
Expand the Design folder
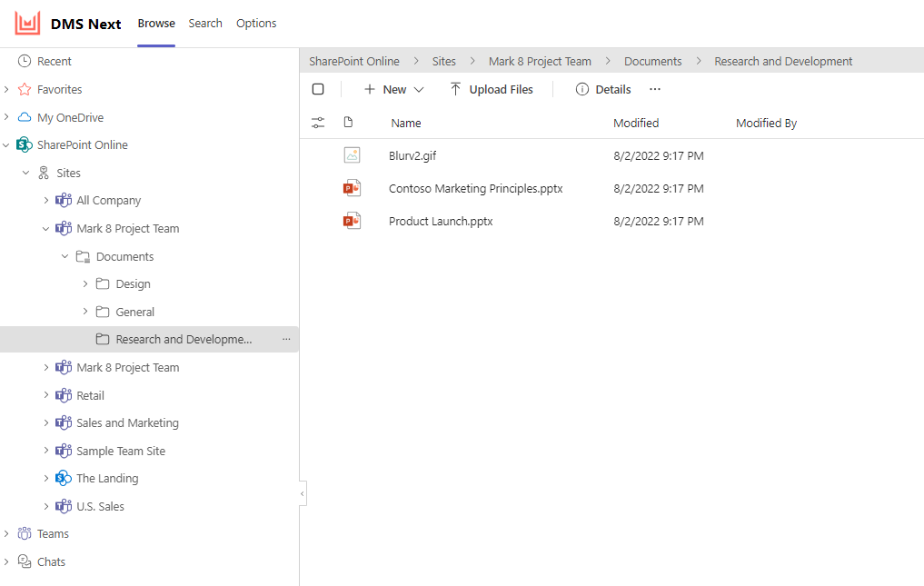[84, 283]
